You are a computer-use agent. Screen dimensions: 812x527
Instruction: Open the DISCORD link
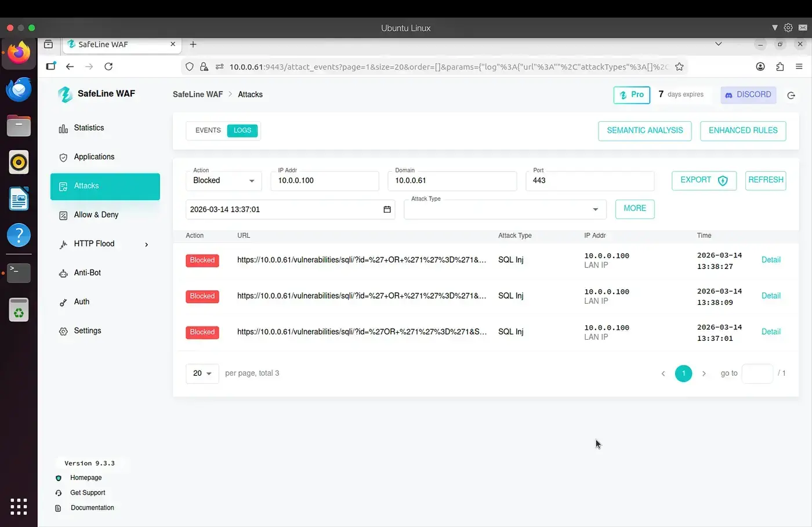pos(748,95)
